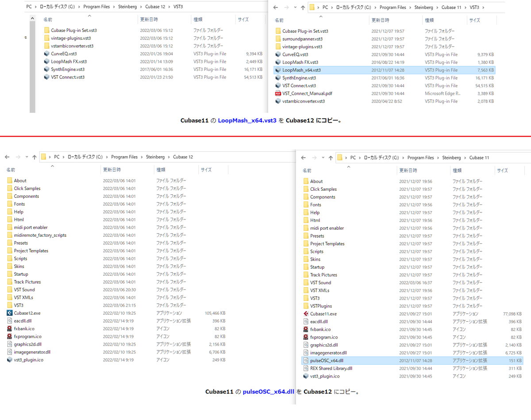531x420 pixels.
Task: Open recent locations chevron in Cubase 11 VST3 window
Action: point(296,8)
